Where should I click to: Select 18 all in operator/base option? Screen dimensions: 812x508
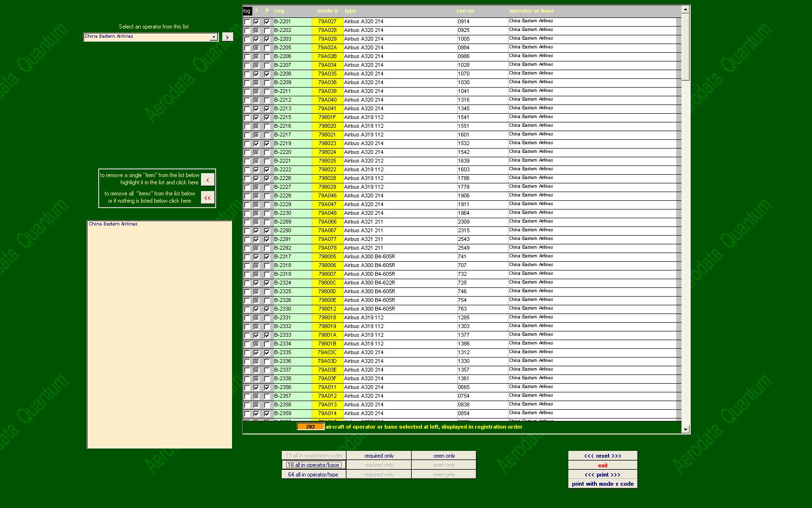(313, 465)
